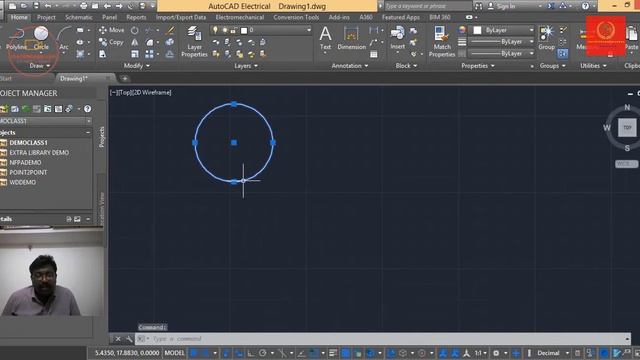
Task: Toggle snap mode in status bar
Action: tap(206, 353)
